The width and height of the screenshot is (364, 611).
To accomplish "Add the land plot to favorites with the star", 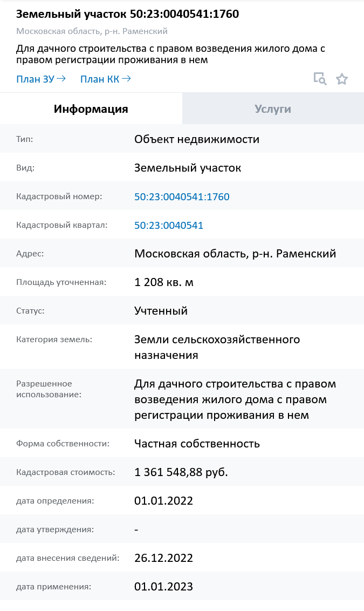I will [342, 79].
